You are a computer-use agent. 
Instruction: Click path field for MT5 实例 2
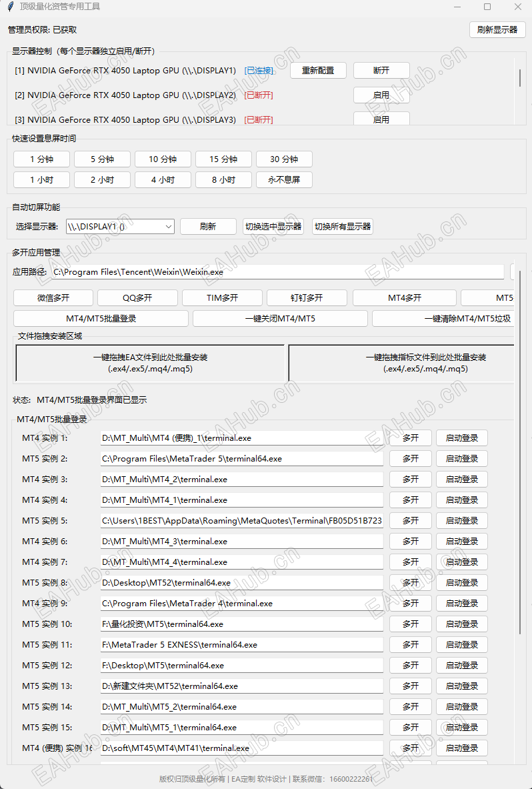tap(242, 458)
